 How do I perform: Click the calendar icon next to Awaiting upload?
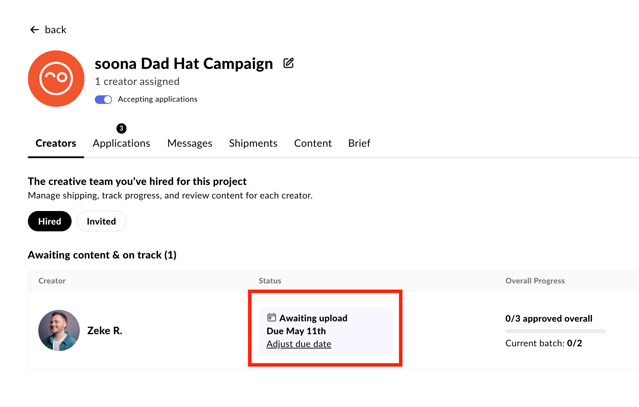tap(271, 317)
